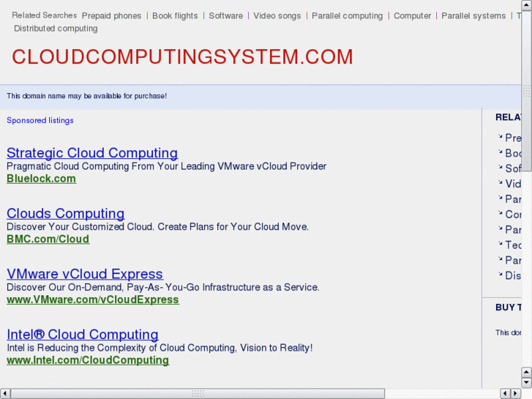
Task: Open the Book flights related search
Action: (x=175, y=16)
